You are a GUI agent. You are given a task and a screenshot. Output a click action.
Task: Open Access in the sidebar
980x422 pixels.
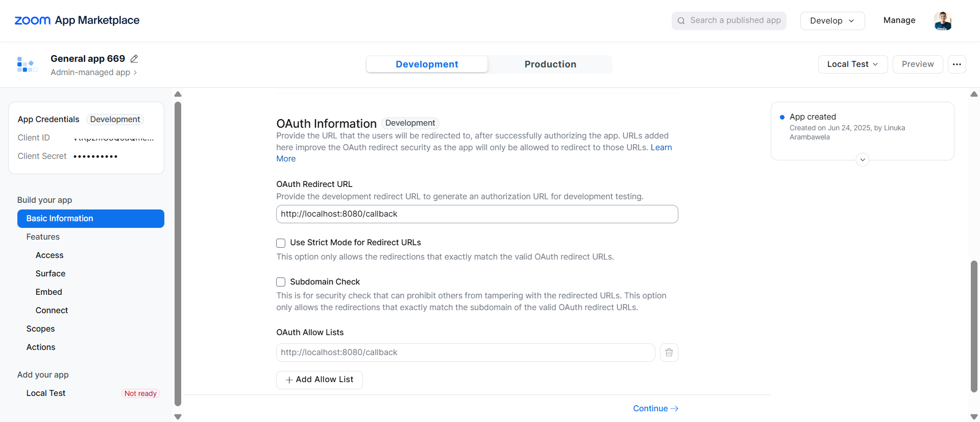50,255
